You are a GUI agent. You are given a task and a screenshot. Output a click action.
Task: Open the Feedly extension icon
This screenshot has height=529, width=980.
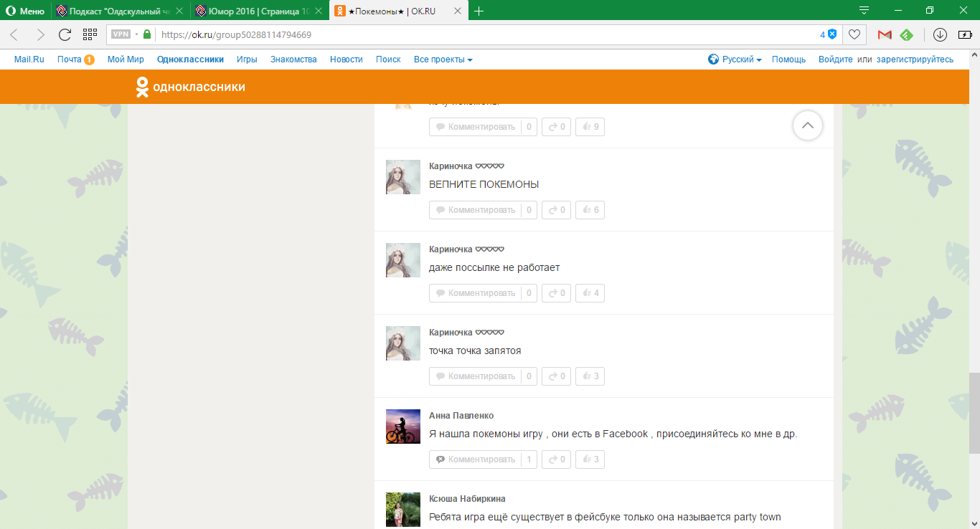point(906,34)
